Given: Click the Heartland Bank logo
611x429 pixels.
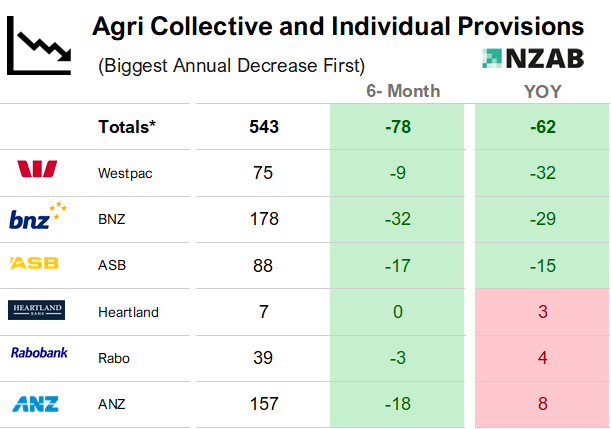Looking at the screenshot, I should 36,311.
